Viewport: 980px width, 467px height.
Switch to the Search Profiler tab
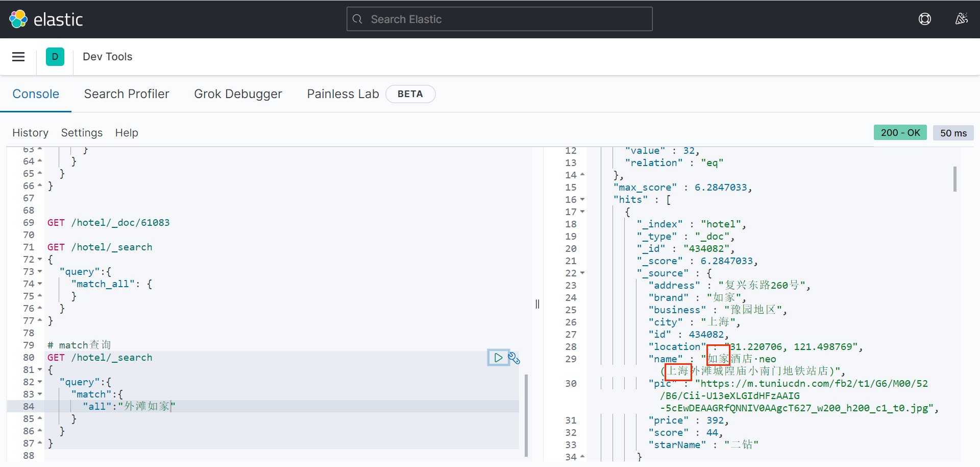127,94
